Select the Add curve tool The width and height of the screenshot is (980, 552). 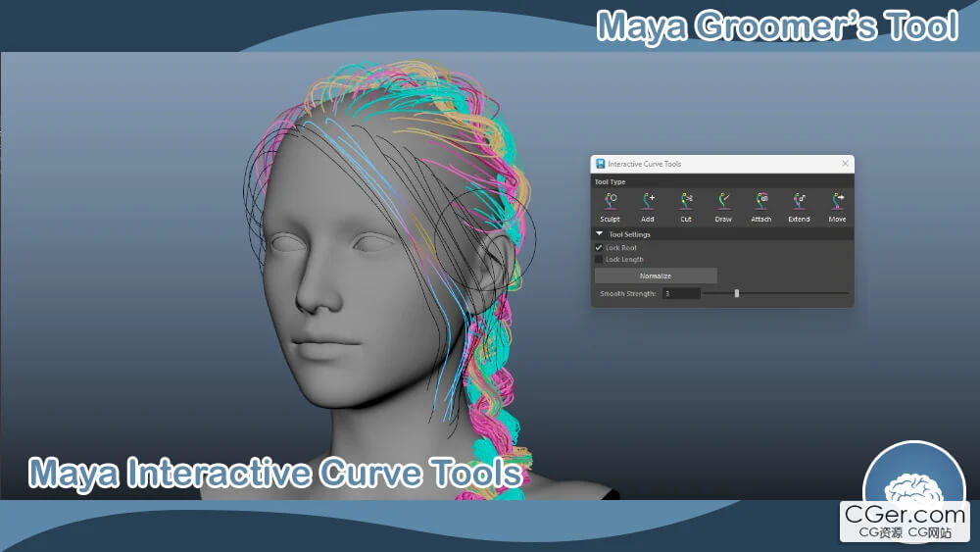(648, 207)
